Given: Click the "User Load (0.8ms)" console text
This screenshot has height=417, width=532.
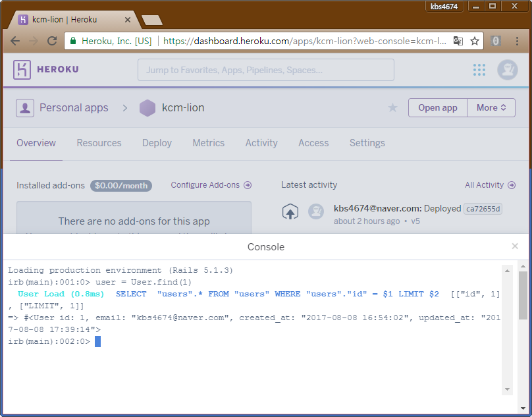Looking at the screenshot, I should pyautogui.click(x=61, y=294).
